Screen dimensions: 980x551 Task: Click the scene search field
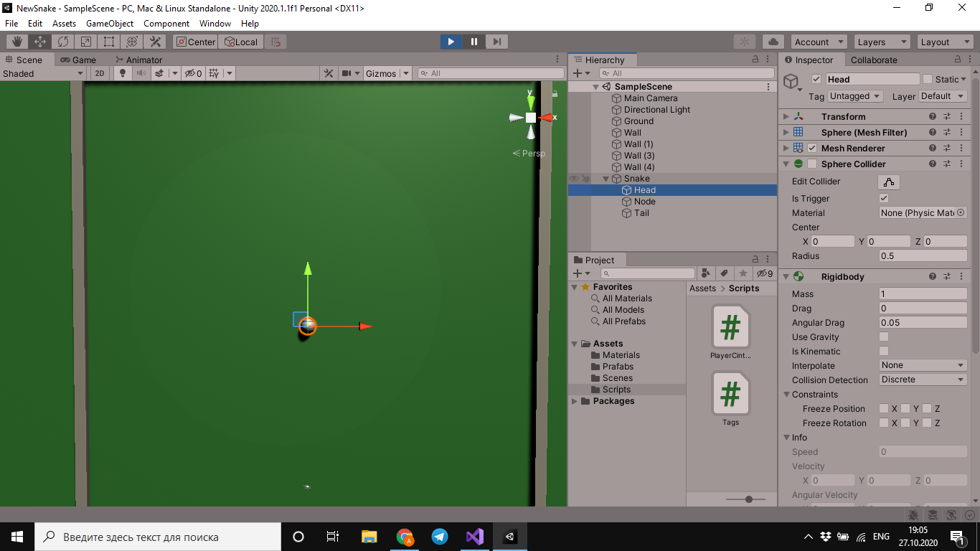491,73
